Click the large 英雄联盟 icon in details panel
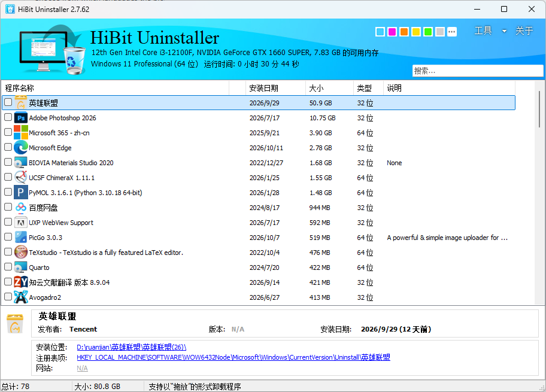 click(15, 324)
